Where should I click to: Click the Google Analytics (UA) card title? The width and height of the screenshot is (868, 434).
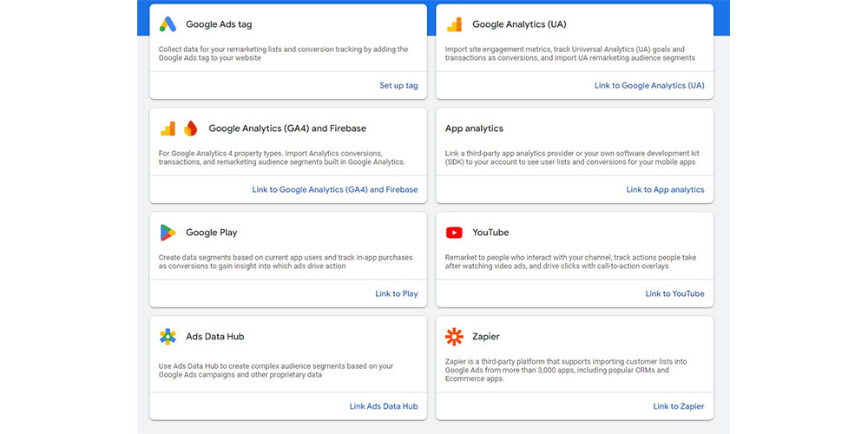point(519,24)
